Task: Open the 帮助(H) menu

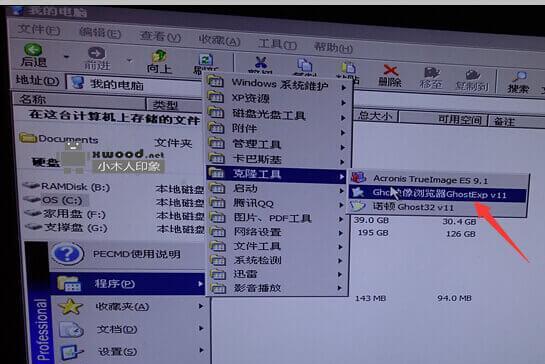Action: point(333,47)
